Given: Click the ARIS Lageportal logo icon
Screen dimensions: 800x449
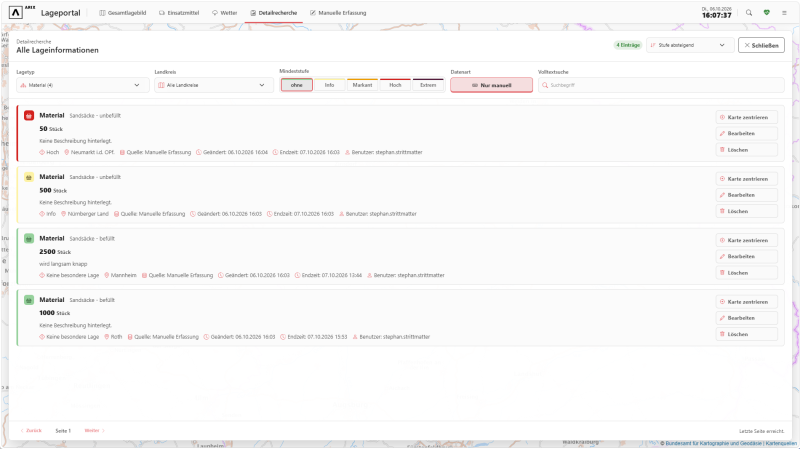Looking at the screenshot, I should pos(16,12).
